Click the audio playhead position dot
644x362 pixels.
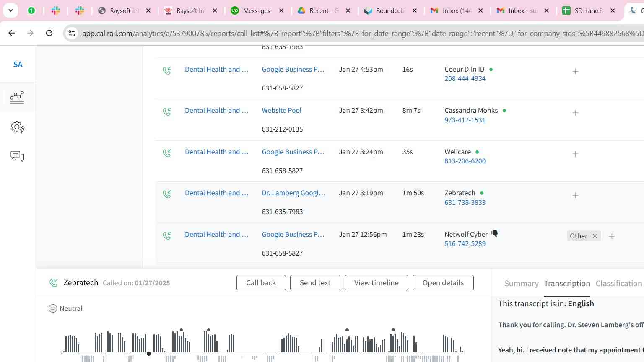(148, 354)
